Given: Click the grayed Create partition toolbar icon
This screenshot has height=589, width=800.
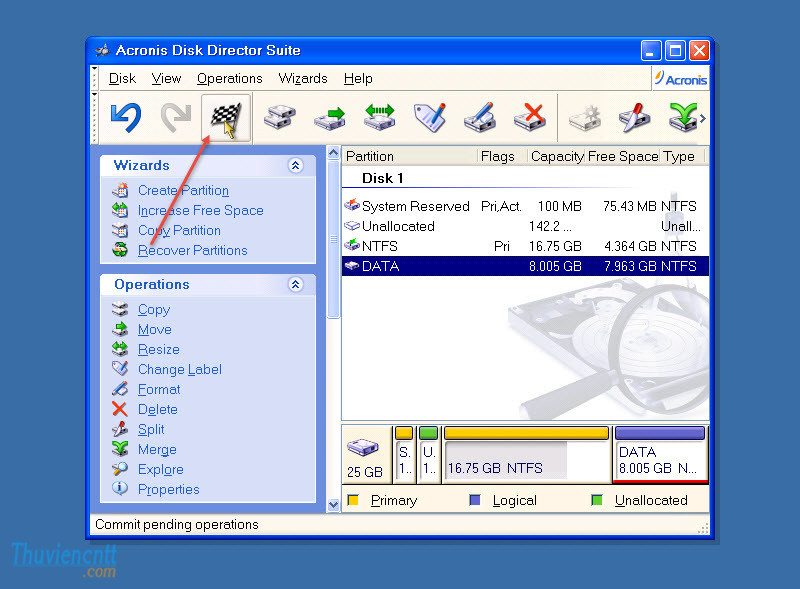Looking at the screenshot, I should tap(585, 118).
